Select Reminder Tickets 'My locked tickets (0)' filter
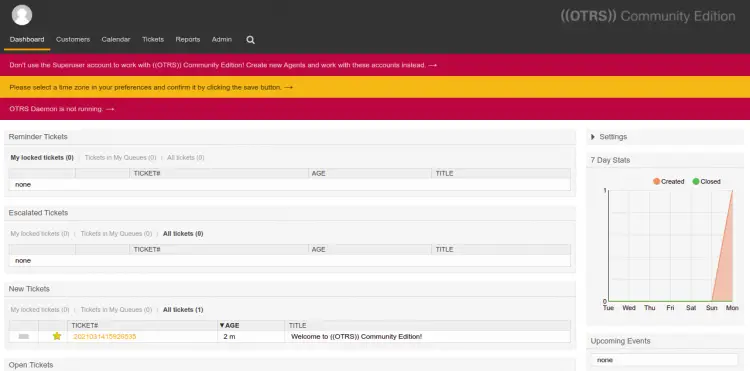Screen dimensions: 750x371 (x=42, y=157)
